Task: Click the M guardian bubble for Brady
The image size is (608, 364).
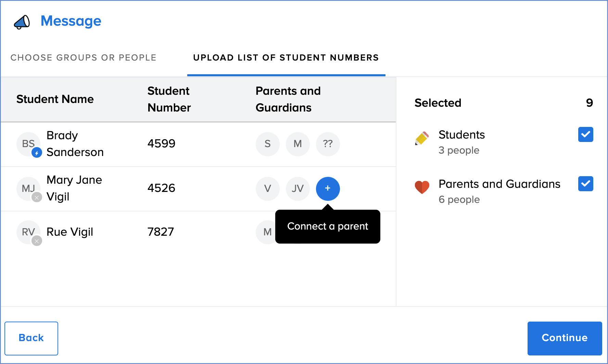Action: point(297,144)
